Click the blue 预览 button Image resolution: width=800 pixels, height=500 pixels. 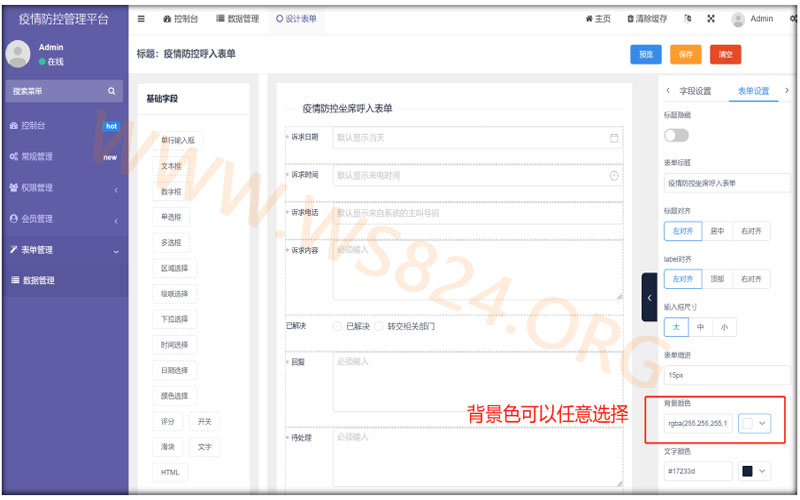pos(646,55)
